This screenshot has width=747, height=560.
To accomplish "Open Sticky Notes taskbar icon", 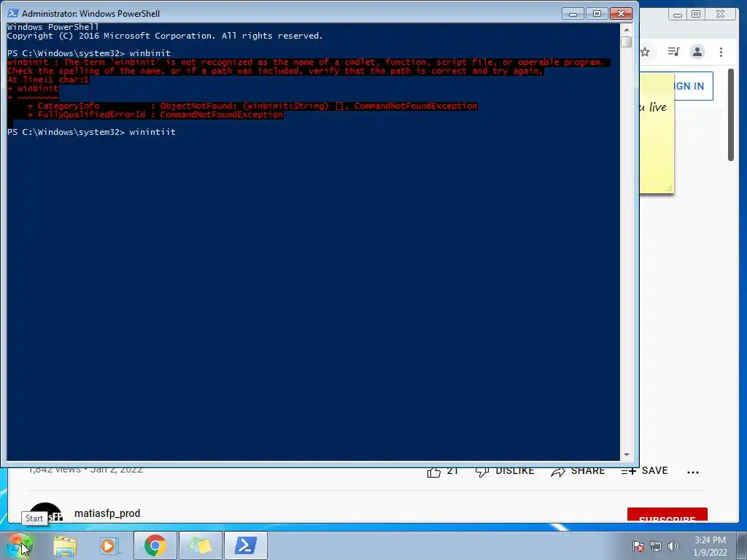I will [x=201, y=545].
